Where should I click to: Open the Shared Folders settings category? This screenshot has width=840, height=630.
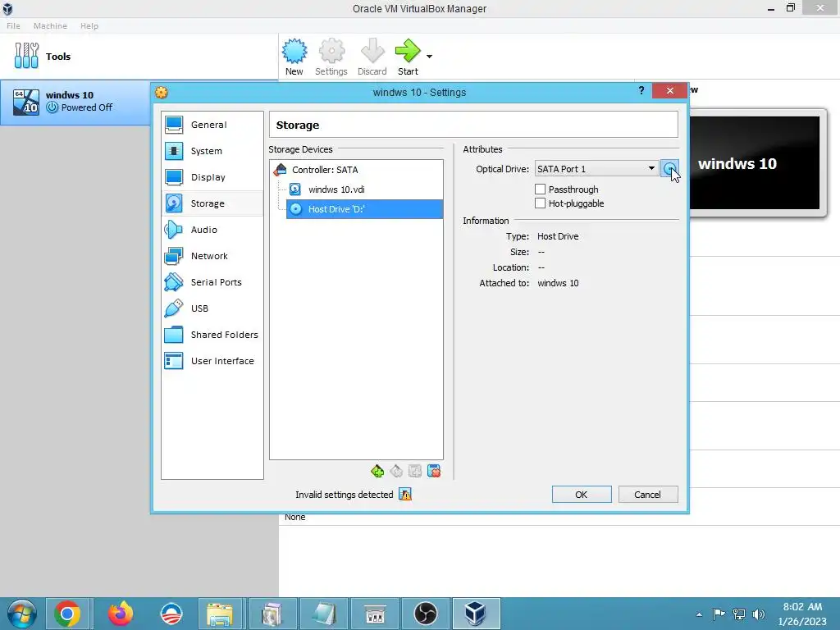pyautogui.click(x=212, y=335)
